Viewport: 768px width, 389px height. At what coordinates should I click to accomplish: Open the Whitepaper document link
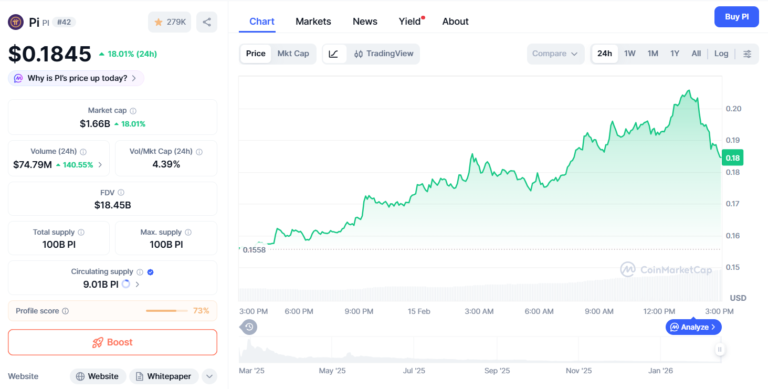point(164,376)
